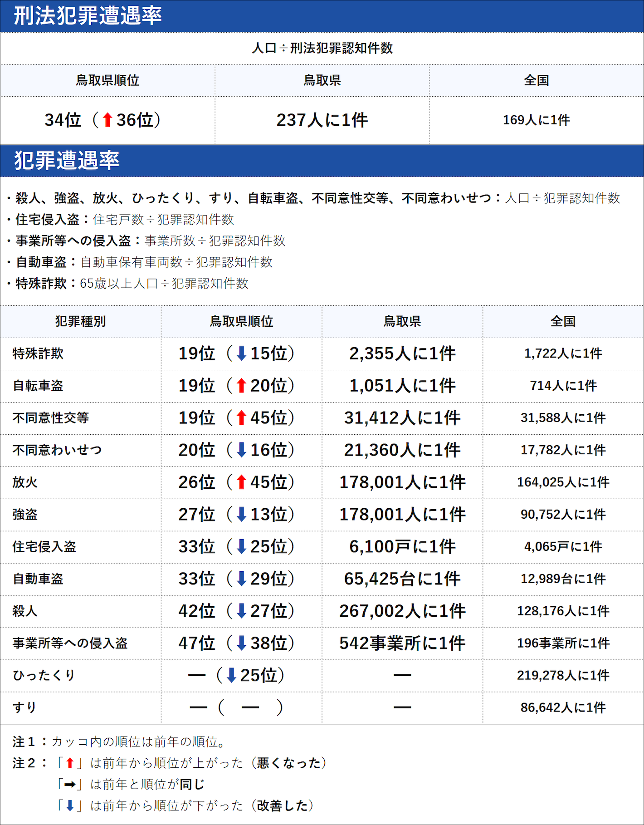Screen dimensions: 644x825
Task: Click the 1,722人に1件 national value
Action: coord(563,354)
